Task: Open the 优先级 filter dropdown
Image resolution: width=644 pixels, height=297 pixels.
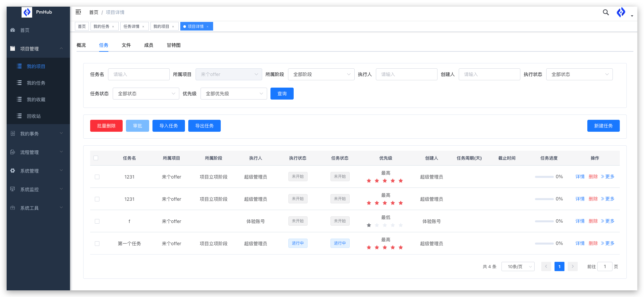Action: (233, 94)
